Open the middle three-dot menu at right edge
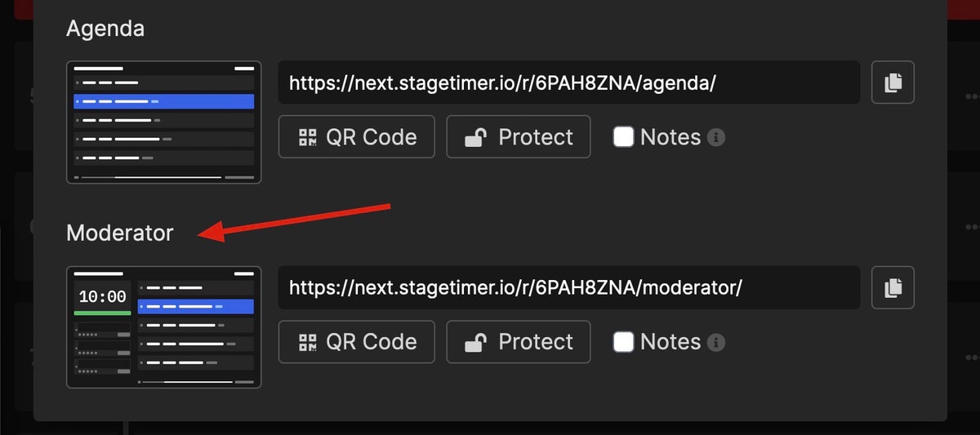Screen dimensions: 980x435 tap(970, 226)
